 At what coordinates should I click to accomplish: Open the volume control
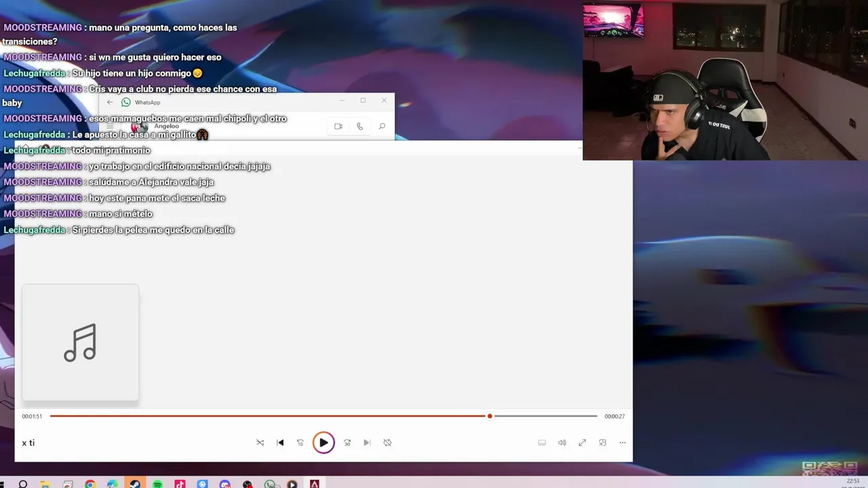pos(562,443)
